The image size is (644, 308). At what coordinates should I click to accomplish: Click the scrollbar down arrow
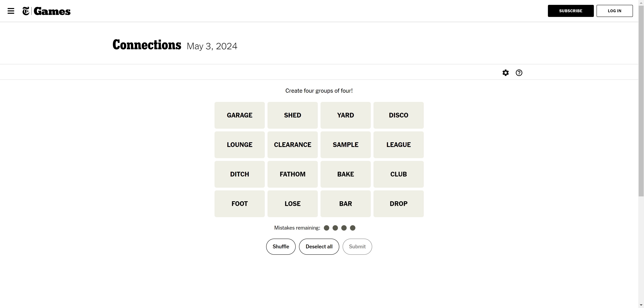pyautogui.click(x=641, y=305)
